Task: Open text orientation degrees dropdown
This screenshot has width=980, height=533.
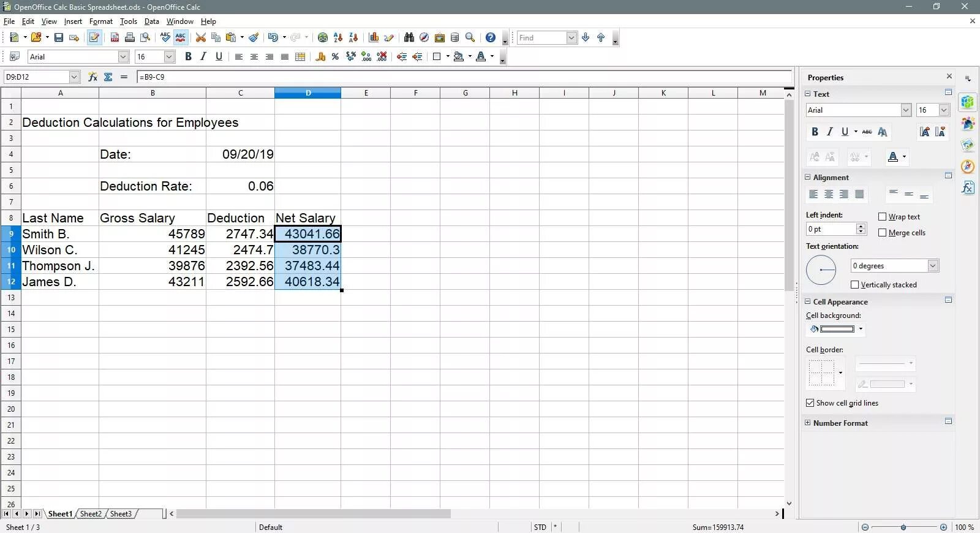Action: [x=933, y=265]
